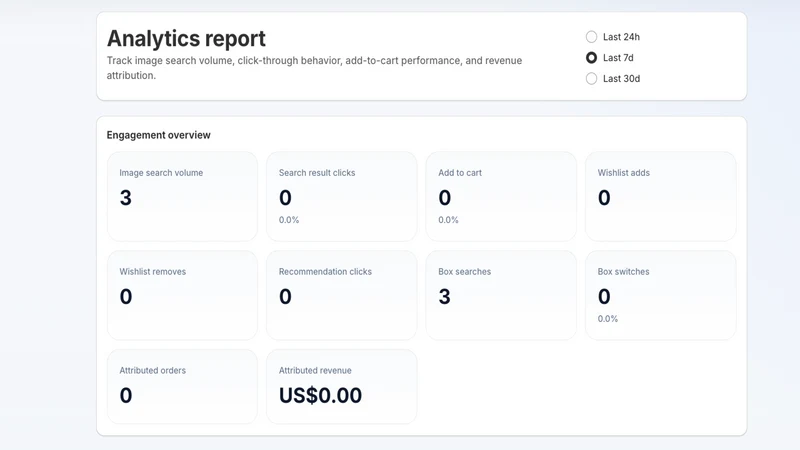Screen dimensions: 800x450
Task: Click the report description text starting 'Track image search'
Action: tap(314, 68)
